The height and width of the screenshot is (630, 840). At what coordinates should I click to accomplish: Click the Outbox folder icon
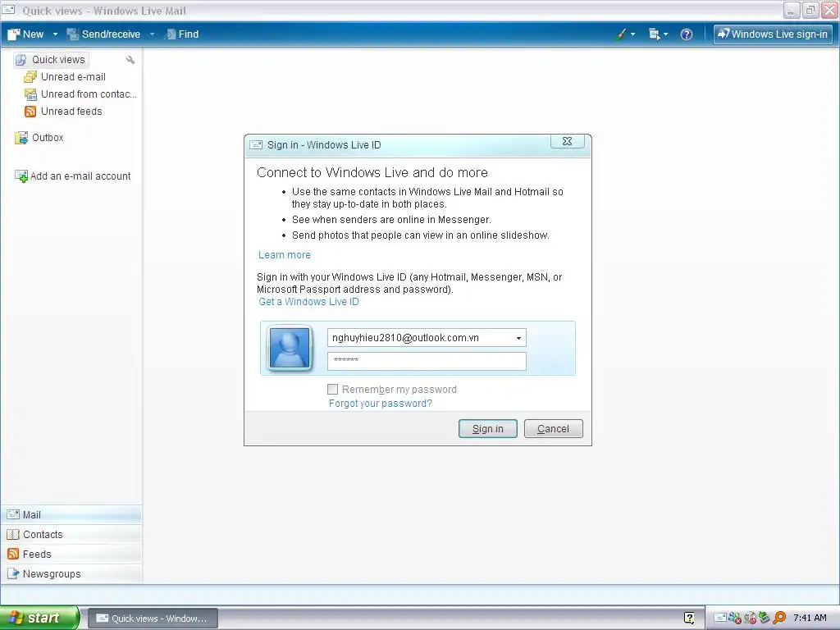(21, 138)
